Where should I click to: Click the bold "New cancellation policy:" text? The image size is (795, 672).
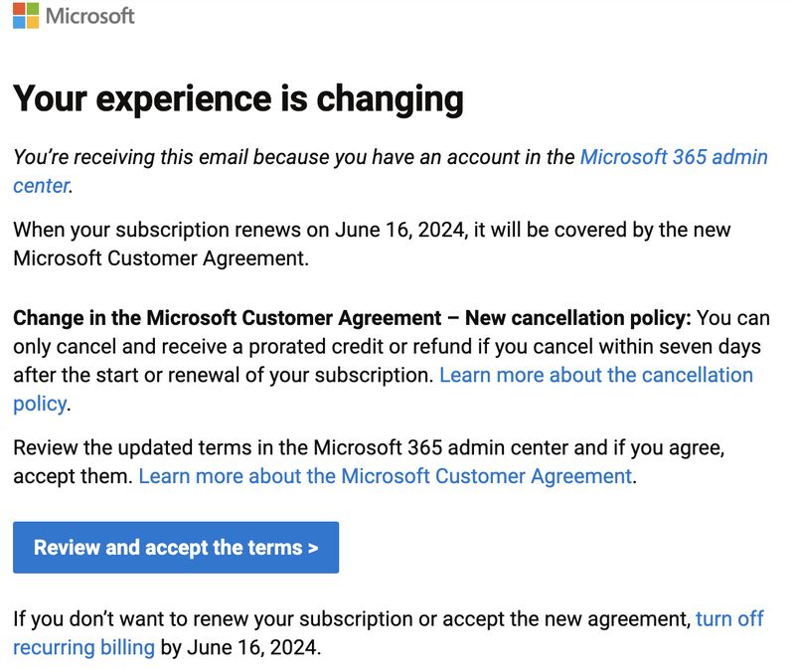tap(578, 318)
